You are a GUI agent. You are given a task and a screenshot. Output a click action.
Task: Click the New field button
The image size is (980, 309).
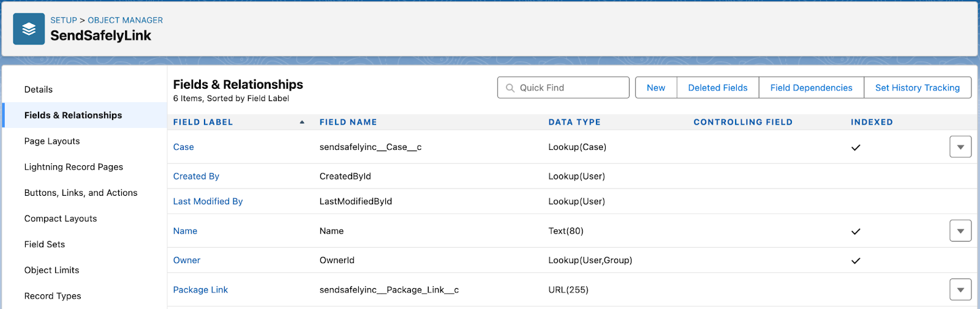coord(656,87)
